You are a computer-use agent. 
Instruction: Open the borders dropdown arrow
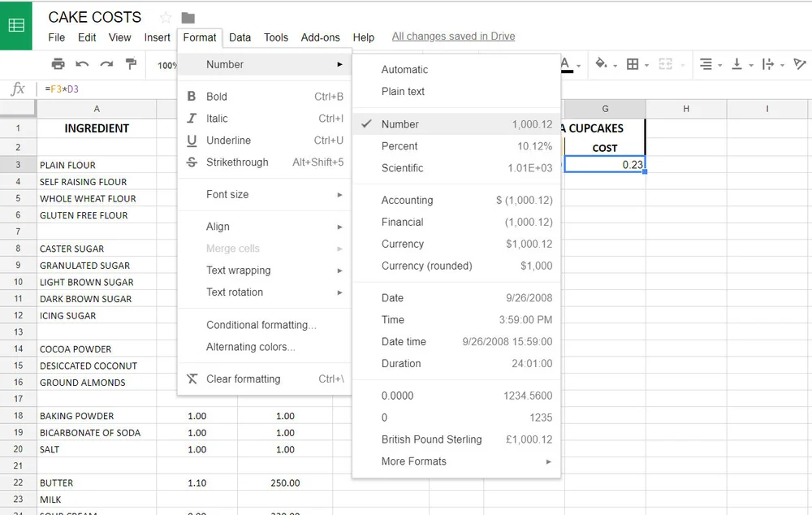pyautogui.click(x=647, y=65)
